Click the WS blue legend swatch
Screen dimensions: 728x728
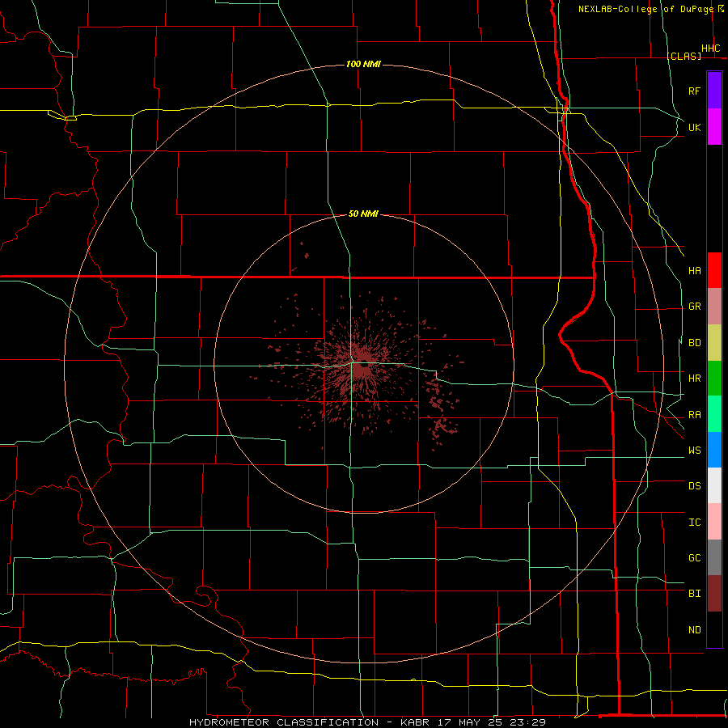click(x=714, y=450)
